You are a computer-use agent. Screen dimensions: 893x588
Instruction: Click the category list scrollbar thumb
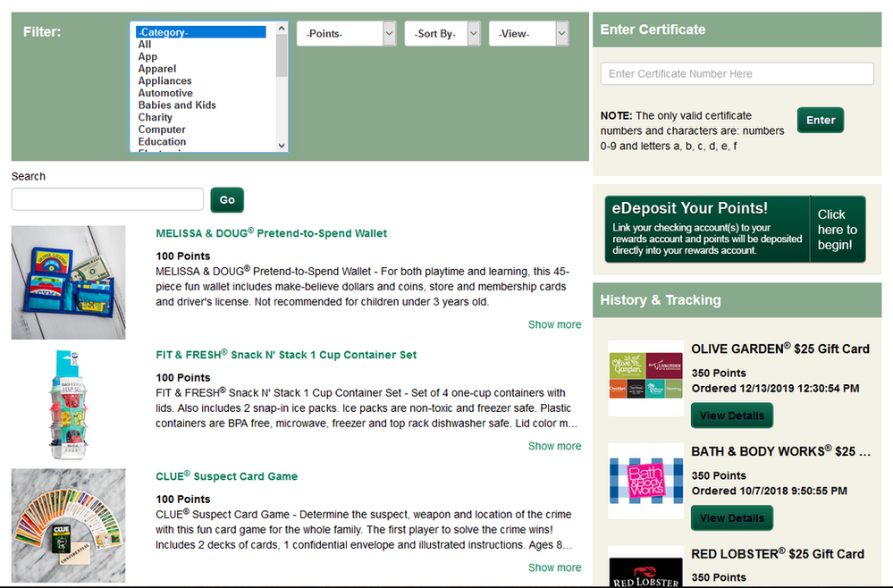(282, 55)
